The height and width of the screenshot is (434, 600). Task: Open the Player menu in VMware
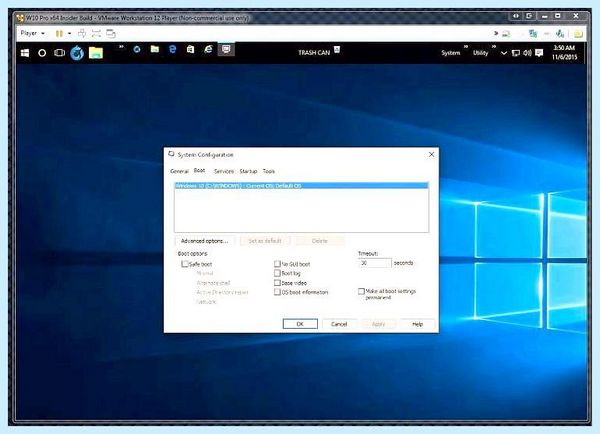point(33,33)
